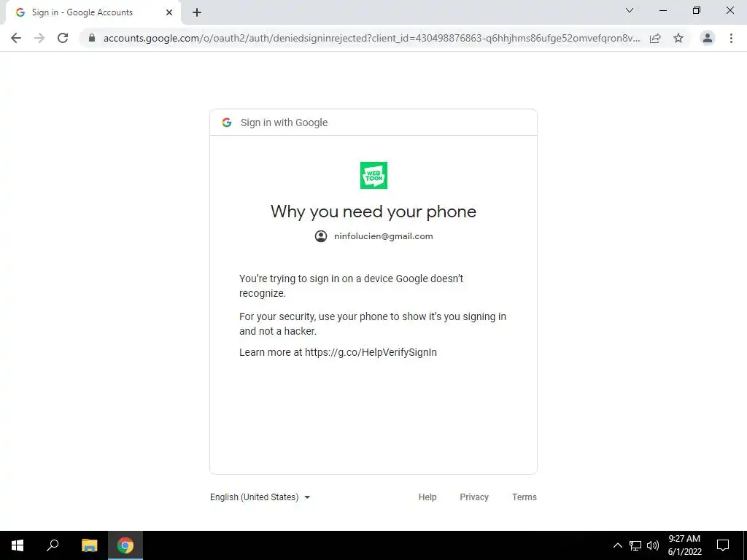Click the browser back arrow
Screen dimensions: 747x560
(x=16, y=38)
